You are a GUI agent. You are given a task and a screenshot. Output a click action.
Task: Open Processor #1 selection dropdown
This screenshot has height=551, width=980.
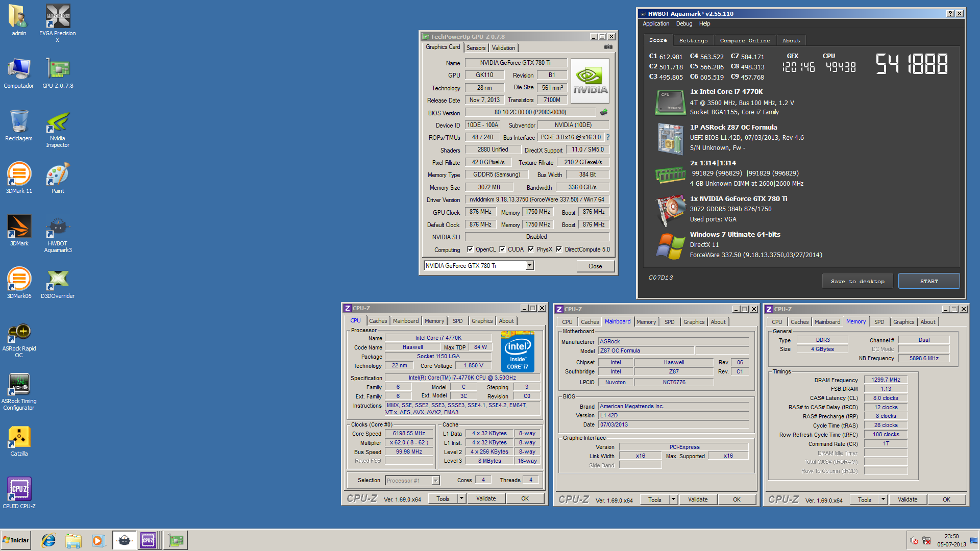435,481
